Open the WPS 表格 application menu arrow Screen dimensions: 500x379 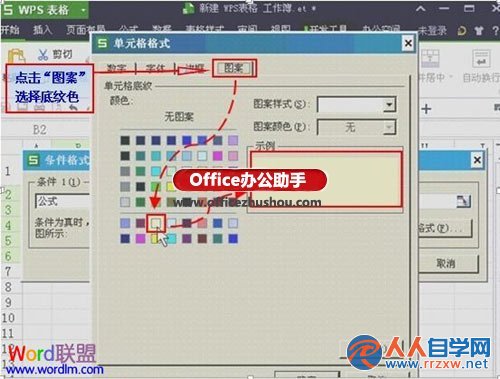(83, 10)
